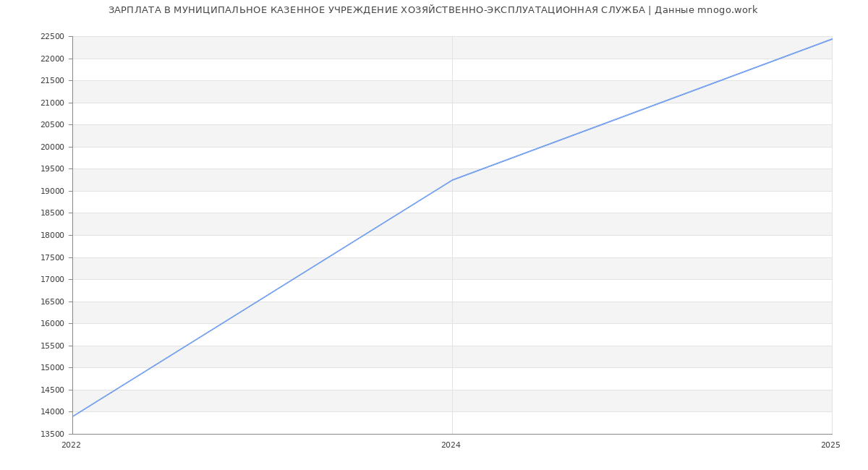Image resolution: width=868 pixels, height=470 pixels.
Task: Click the 2025 x-axis label
Action: [x=830, y=445]
